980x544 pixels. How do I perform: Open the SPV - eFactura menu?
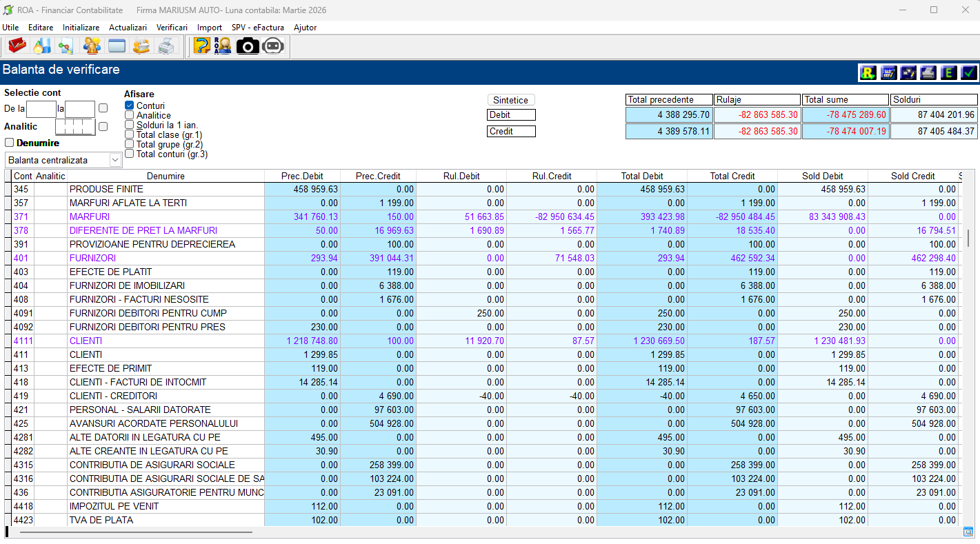(257, 28)
